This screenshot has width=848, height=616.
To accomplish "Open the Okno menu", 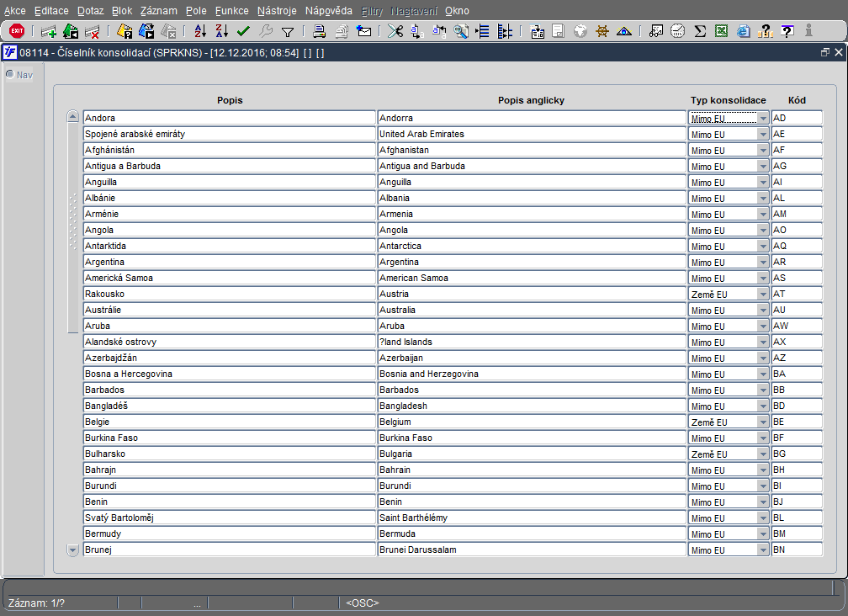I will point(457,11).
